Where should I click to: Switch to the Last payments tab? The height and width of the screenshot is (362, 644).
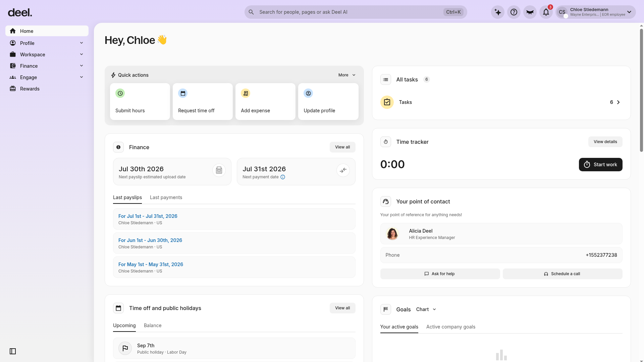pos(166,197)
